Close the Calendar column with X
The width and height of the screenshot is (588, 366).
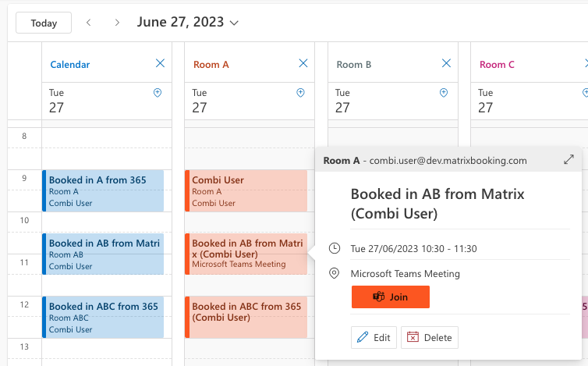(x=160, y=64)
